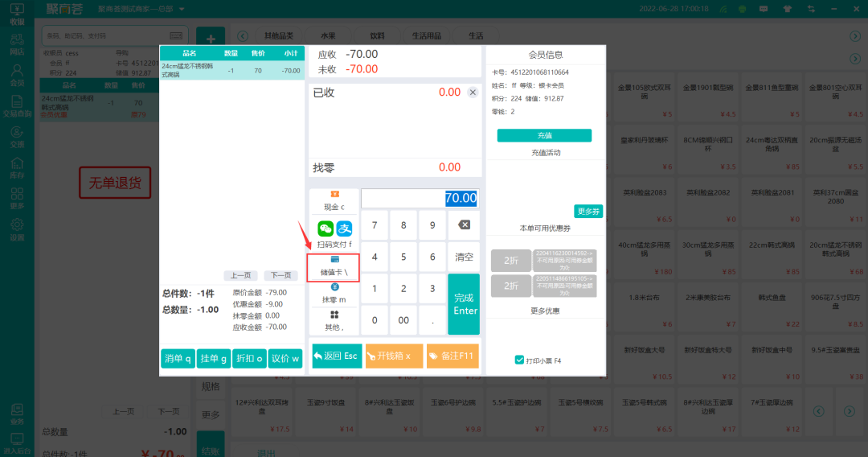Select 现金 cash payment method
The height and width of the screenshot is (457, 868).
(x=334, y=201)
